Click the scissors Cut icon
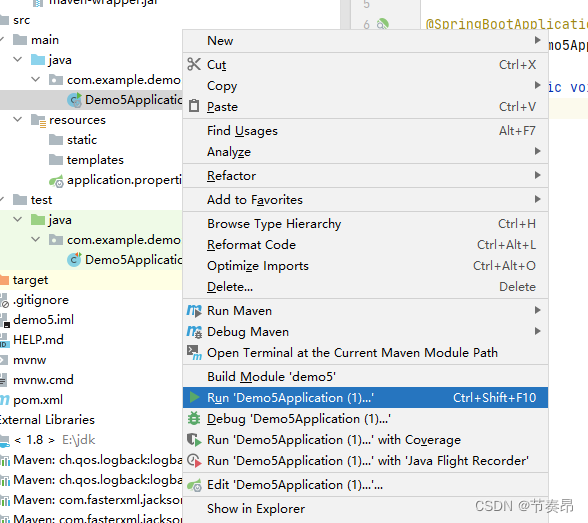The height and width of the screenshot is (523, 588). (194, 64)
